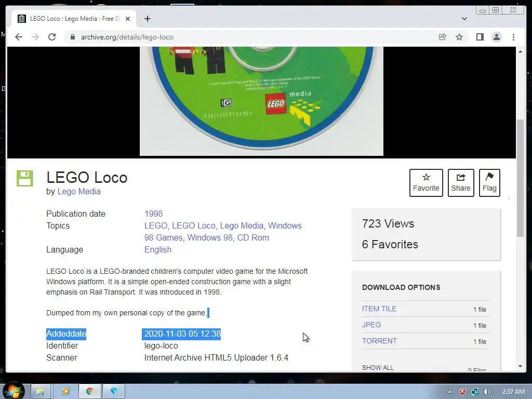The image size is (532, 399).
Task: Open Windows Explorer from the taskbar
Action: click(x=41, y=392)
